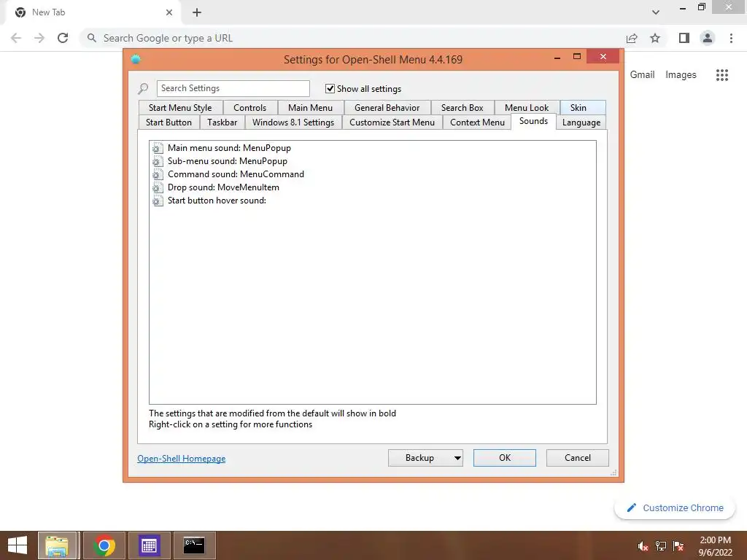Select the Windows 8.1 Settings tab
The image size is (747, 560).
(x=293, y=122)
